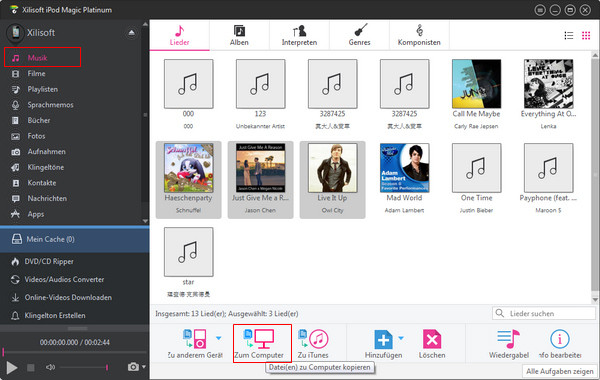The width and height of the screenshot is (600, 380).
Task: Click the Zu iTunes button
Action: (x=313, y=344)
